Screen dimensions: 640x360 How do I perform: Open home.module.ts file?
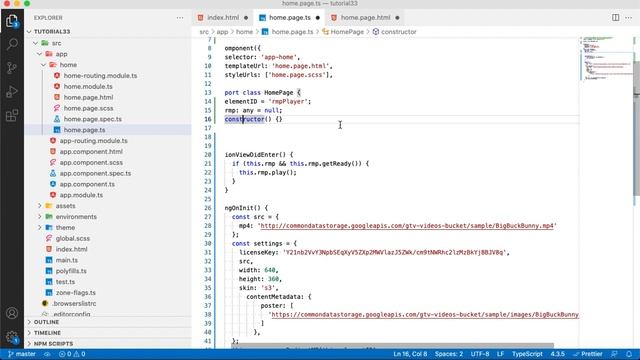(x=88, y=87)
